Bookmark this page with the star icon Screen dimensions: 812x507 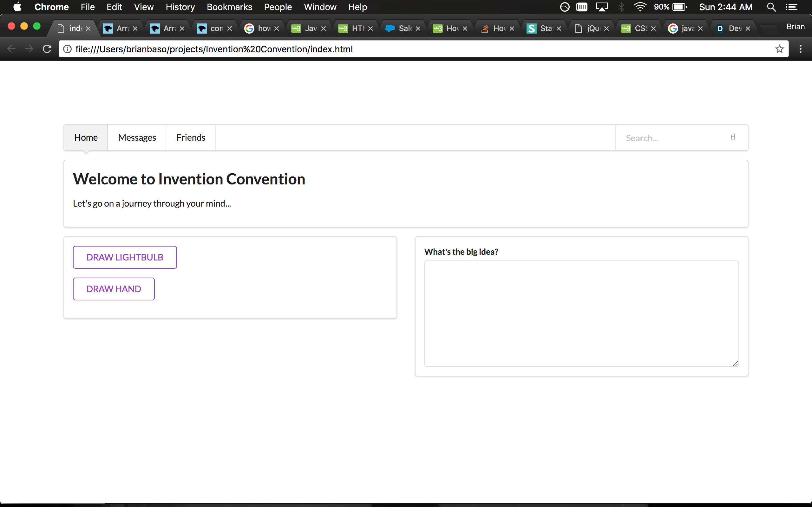tap(779, 49)
